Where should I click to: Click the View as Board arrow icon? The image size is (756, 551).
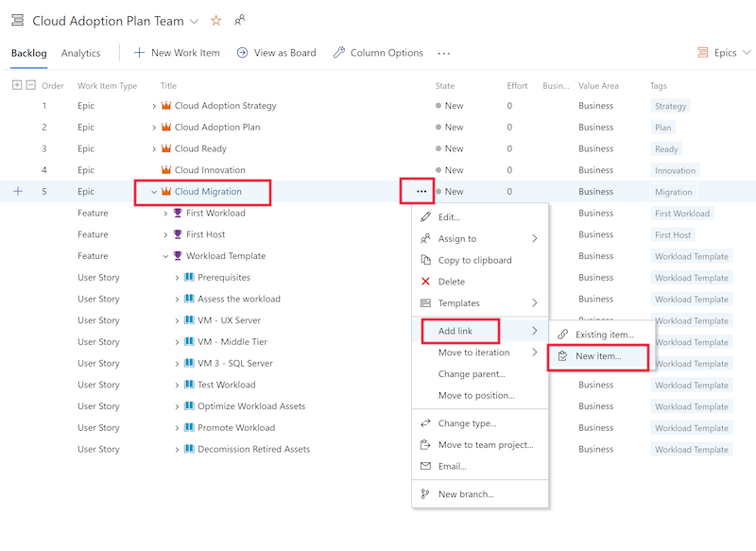coord(242,53)
